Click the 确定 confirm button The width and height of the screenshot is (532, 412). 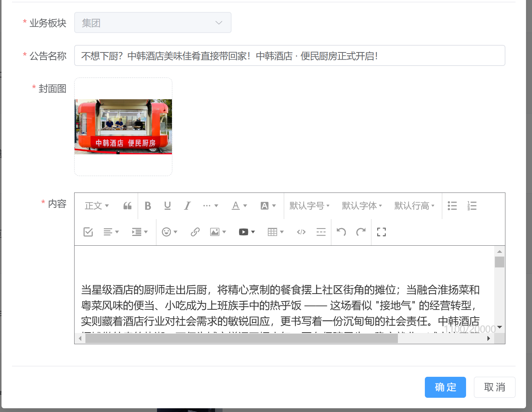point(445,387)
